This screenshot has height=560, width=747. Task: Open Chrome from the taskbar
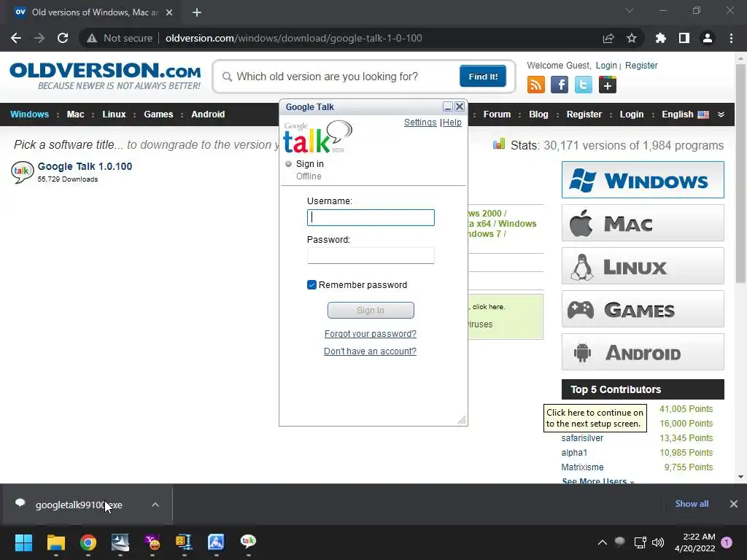point(88,542)
